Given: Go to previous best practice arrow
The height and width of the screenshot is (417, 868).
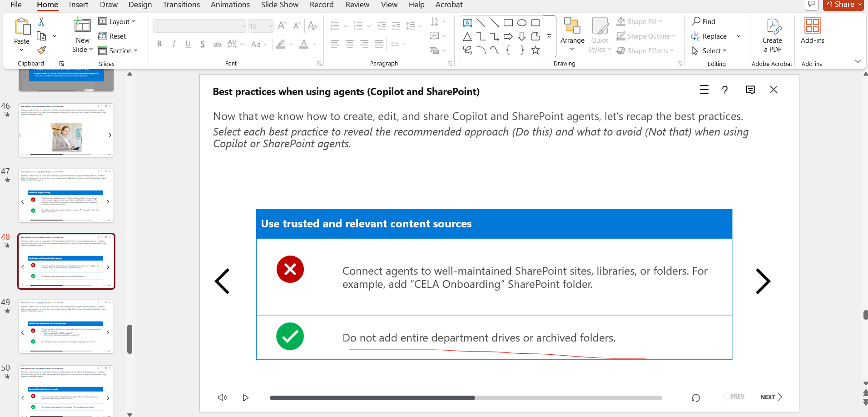Looking at the screenshot, I should 222,281.
